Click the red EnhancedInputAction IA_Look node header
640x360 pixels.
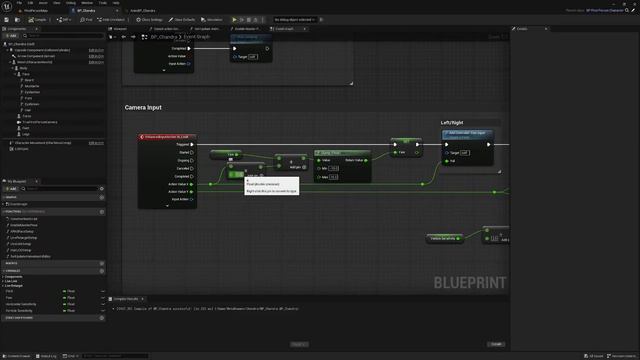[x=167, y=137]
